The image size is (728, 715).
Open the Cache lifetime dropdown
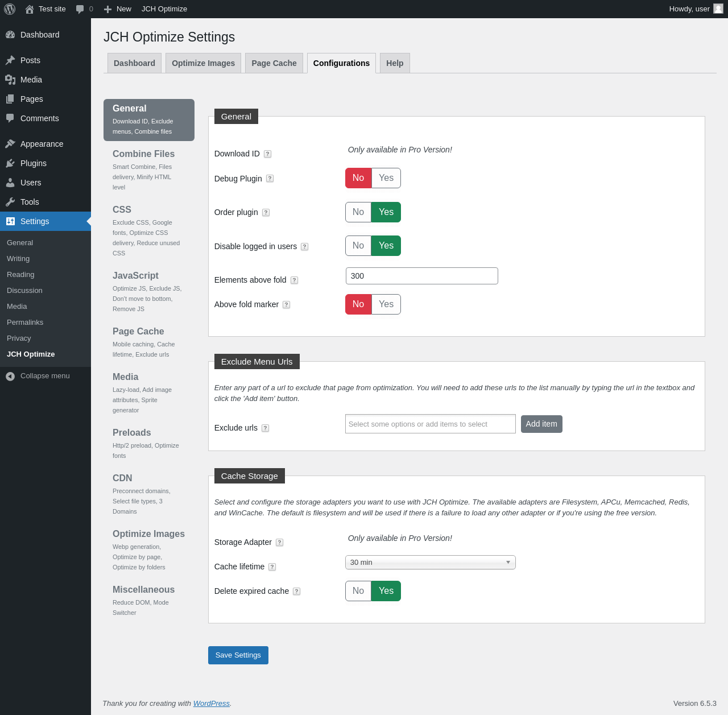pyautogui.click(x=431, y=563)
